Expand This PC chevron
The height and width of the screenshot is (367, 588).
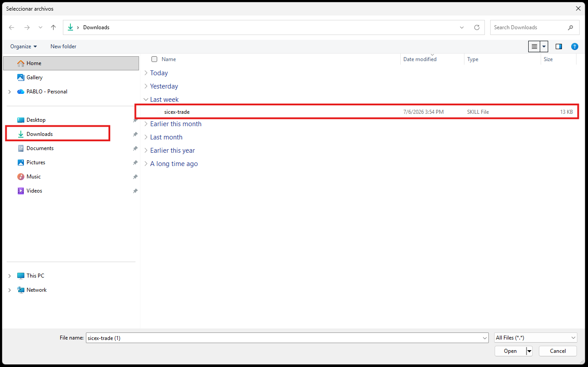10,276
